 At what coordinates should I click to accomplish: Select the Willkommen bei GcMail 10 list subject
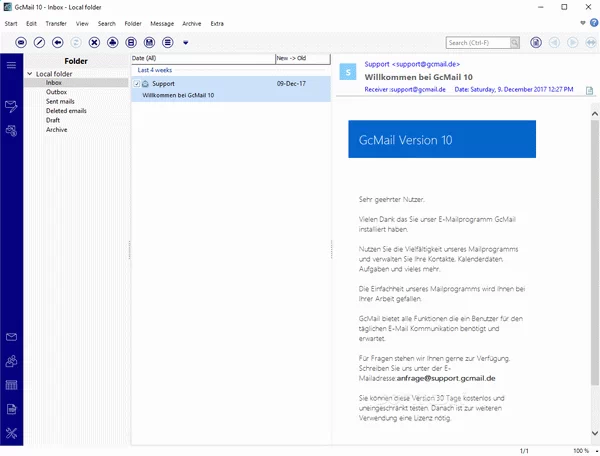point(178,95)
